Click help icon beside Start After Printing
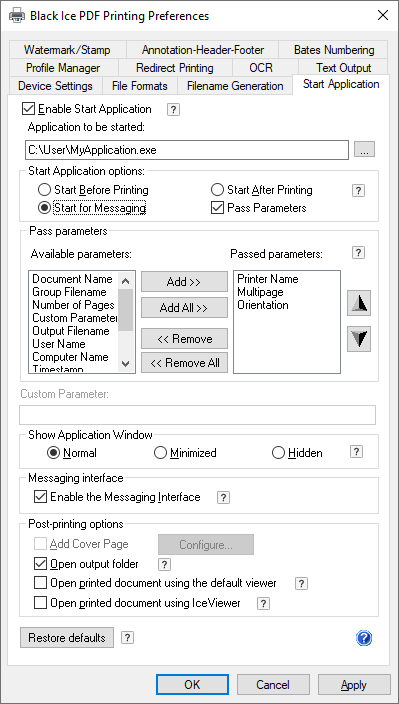Image resolution: width=399 pixels, height=704 pixels. (x=358, y=190)
